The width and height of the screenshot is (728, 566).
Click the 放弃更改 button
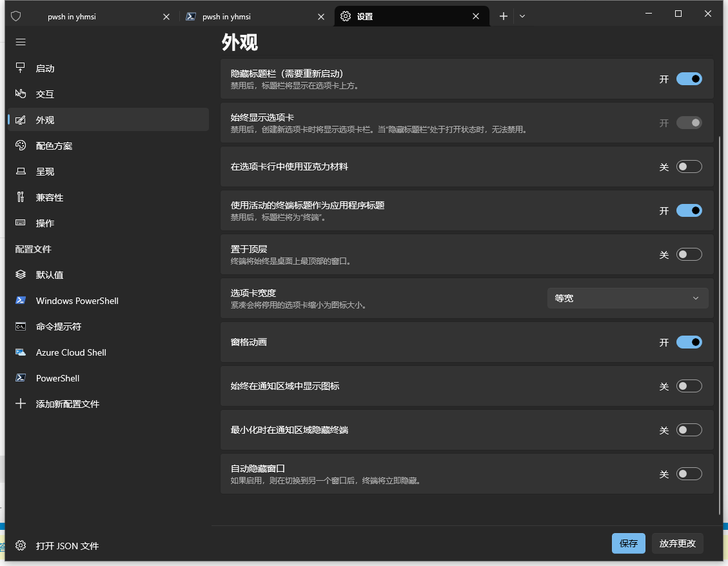[678, 543]
